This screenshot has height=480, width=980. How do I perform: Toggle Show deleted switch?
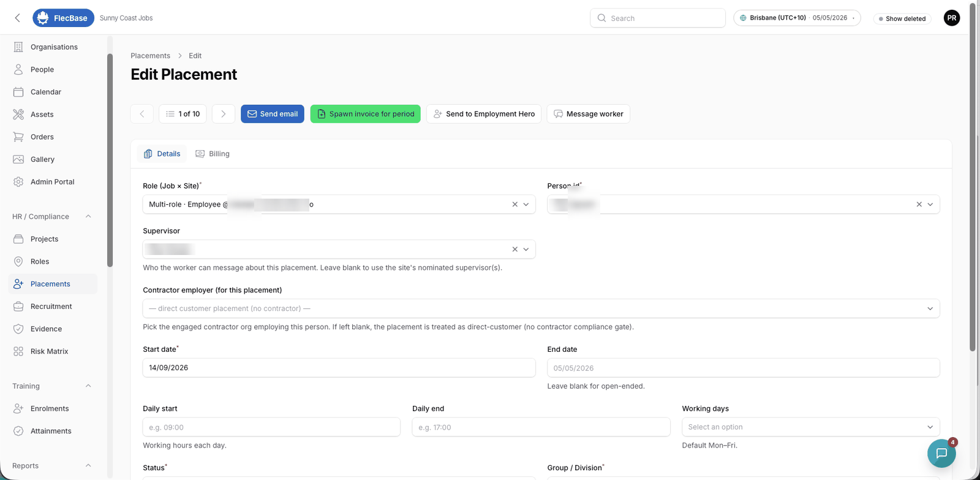[902, 18]
